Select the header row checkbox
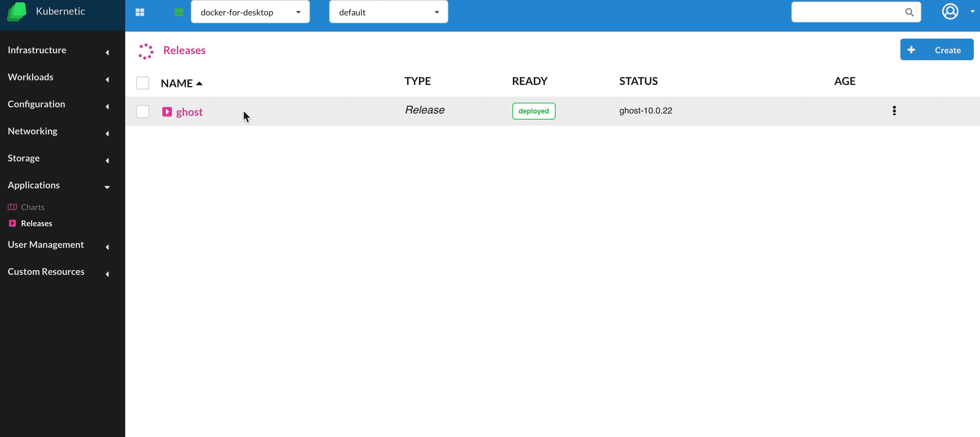The image size is (980, 437). click(x=143, y=83)
